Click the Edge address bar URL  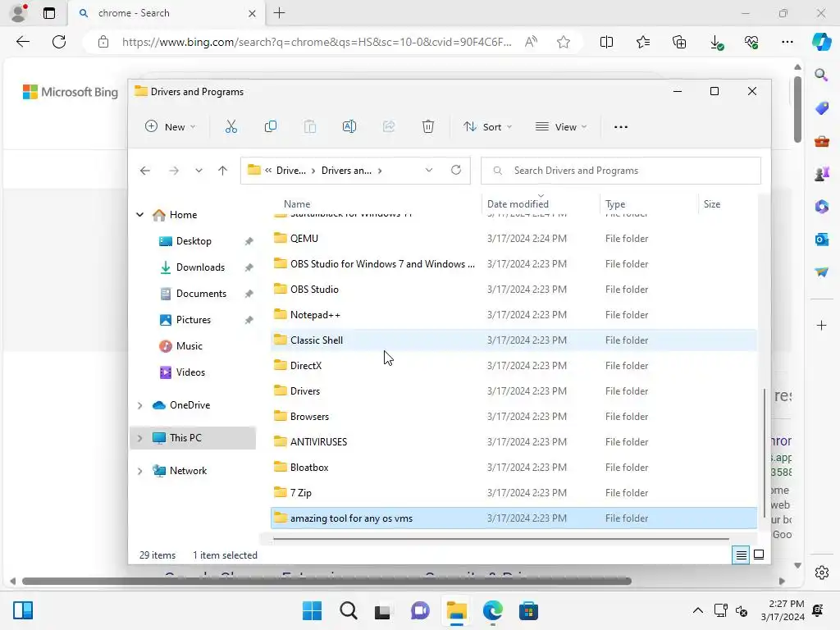coord(316,42)
